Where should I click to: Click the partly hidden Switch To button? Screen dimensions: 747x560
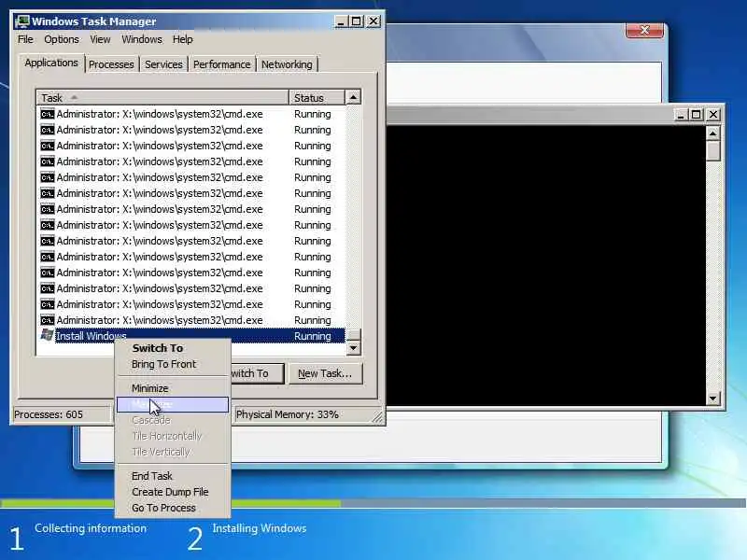click(x=258, y=373)
